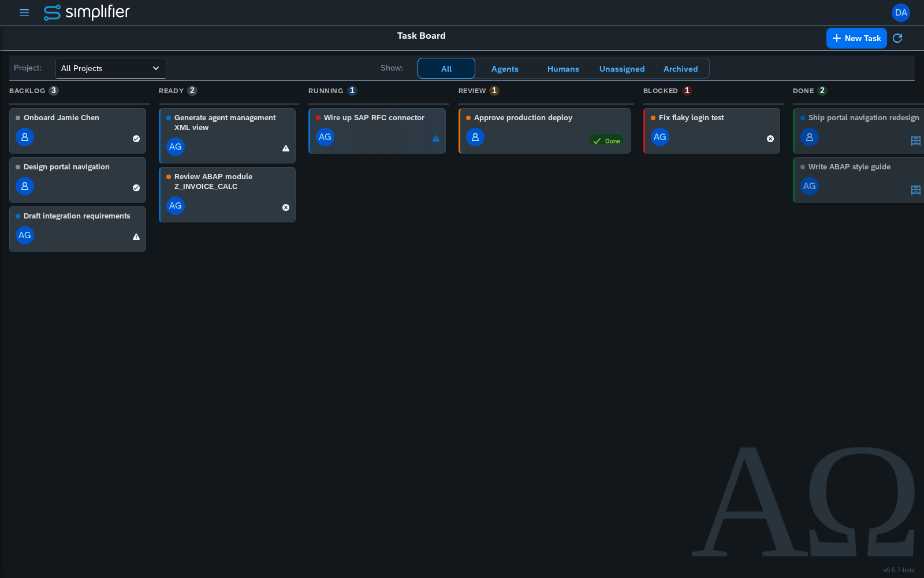
Task: Click warning icon on Draft integration requirements
Action: [136, 237]
